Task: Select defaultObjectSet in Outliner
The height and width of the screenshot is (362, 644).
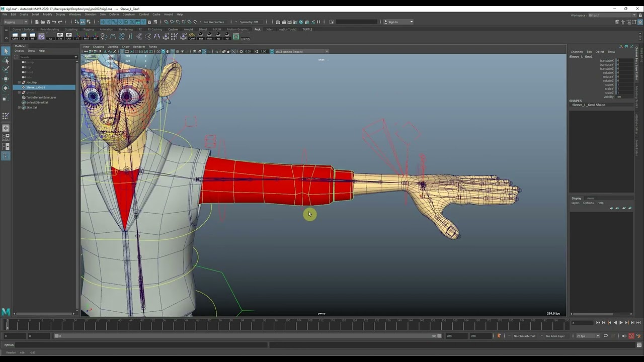Action: (x=37, y=103)
